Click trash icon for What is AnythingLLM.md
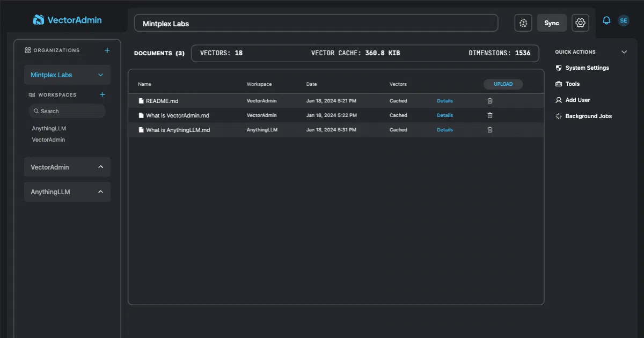This screenshot has height=338, width=644. point(489,130)
